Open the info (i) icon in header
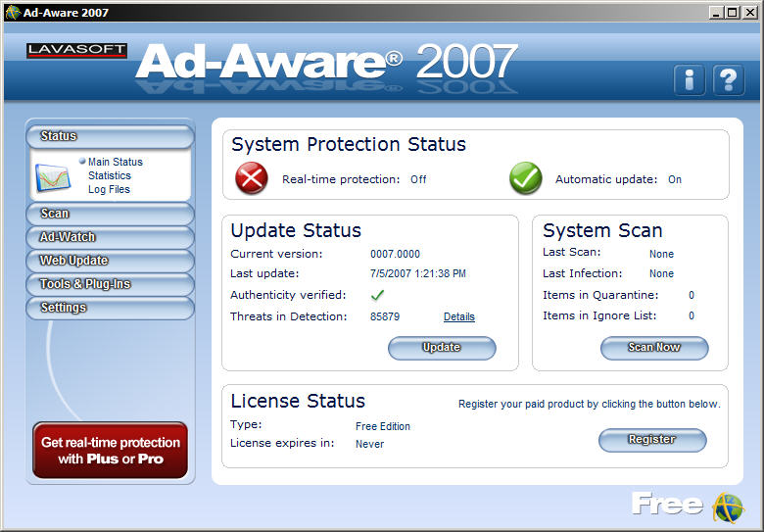Image resolution: width=764 pixels, height=532 pixels. pyautogui.click(x=689, y=80)
